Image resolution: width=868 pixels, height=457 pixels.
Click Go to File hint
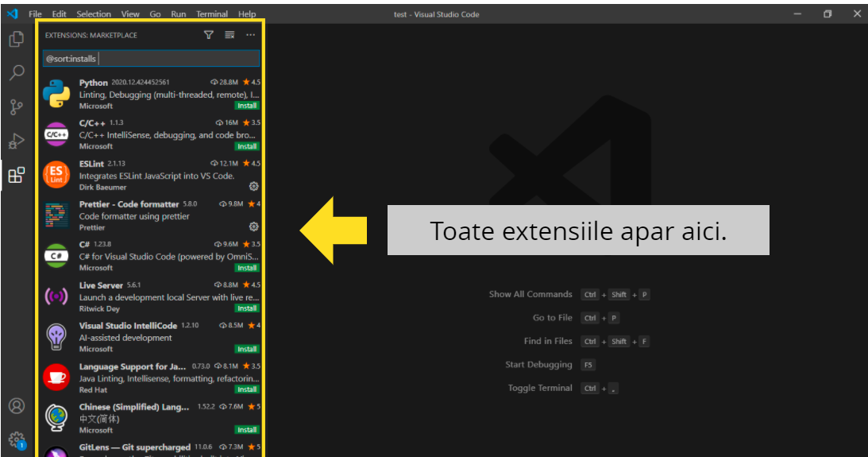pos(553,317)
